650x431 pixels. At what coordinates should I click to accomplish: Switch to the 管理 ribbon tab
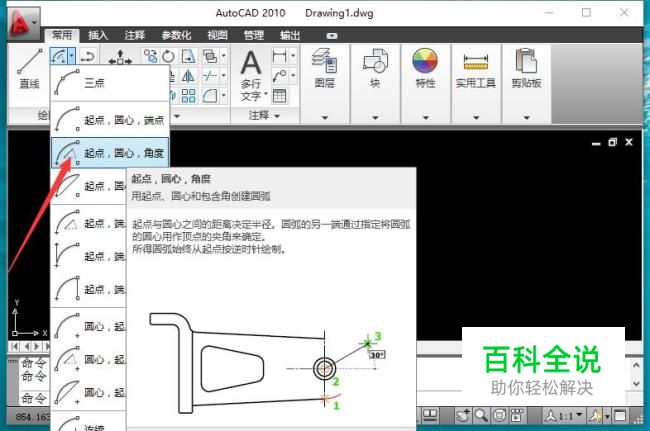point(254,35)
